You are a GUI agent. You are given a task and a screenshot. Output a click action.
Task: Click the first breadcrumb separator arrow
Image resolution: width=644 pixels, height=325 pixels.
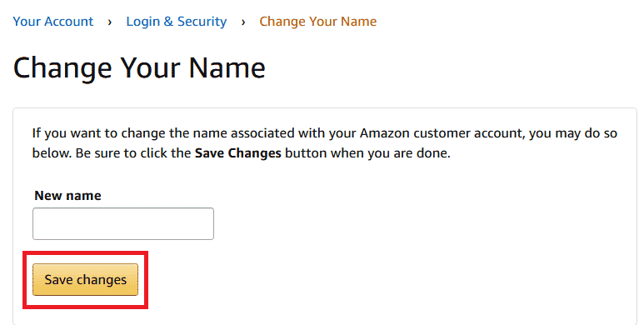point(110,22)
